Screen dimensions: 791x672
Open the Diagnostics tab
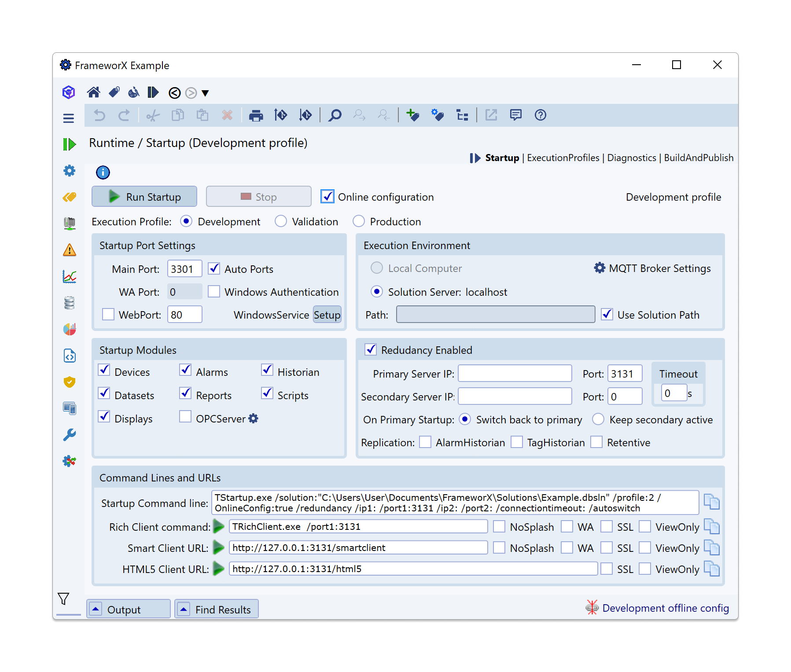coord(631,158)
